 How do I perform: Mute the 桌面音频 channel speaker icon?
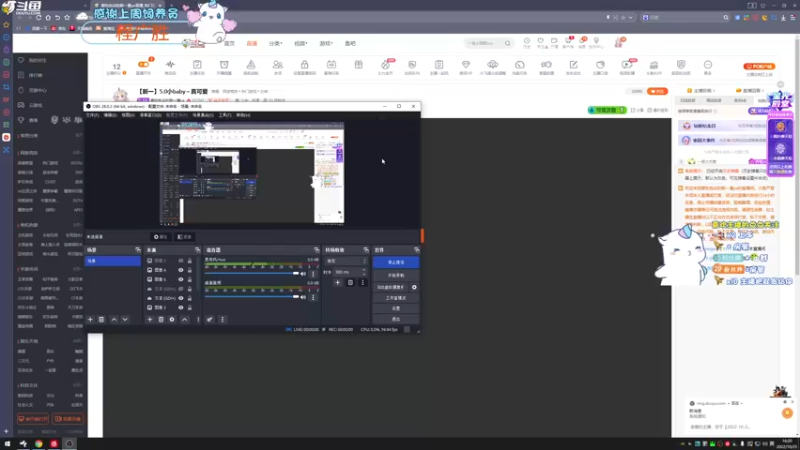(304, 296)
